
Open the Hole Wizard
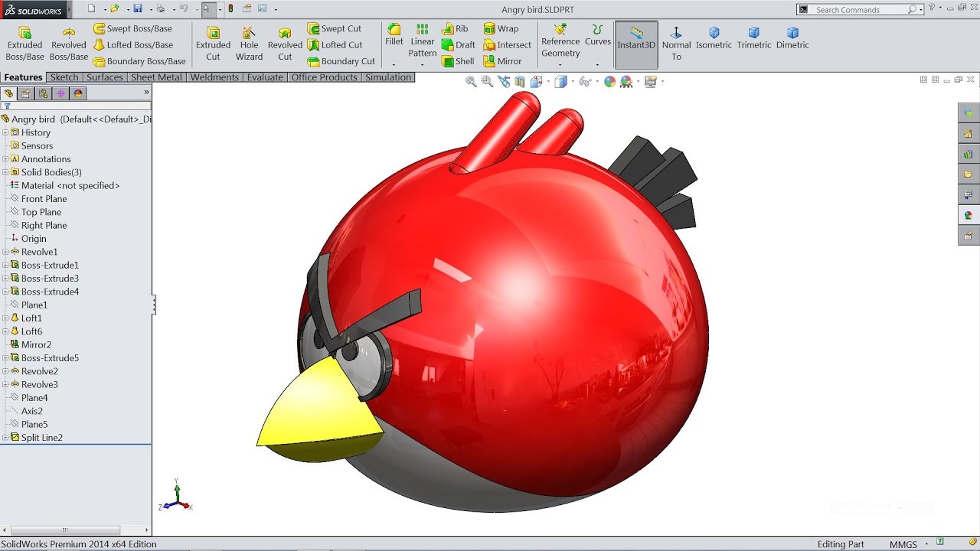[x=249, y=44]
